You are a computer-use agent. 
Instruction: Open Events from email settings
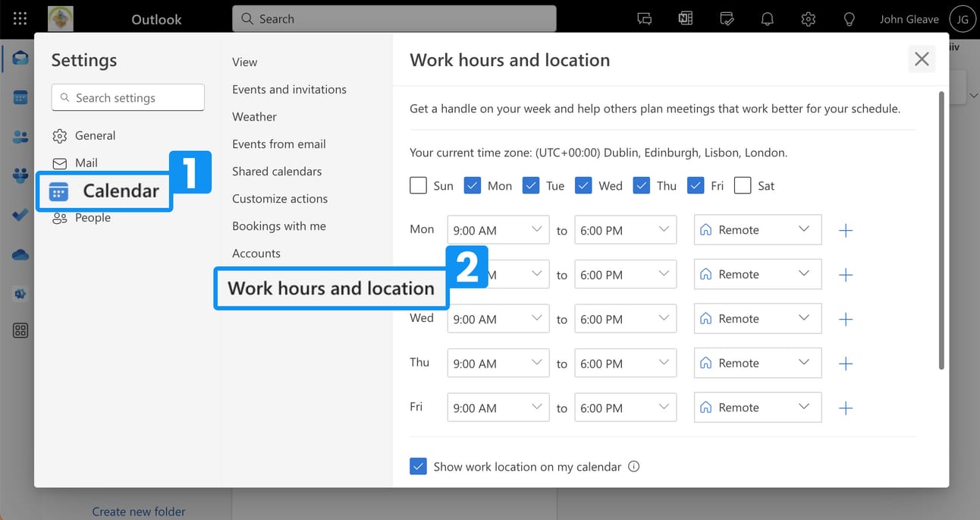pyautogui.click(x=279, y=144)
